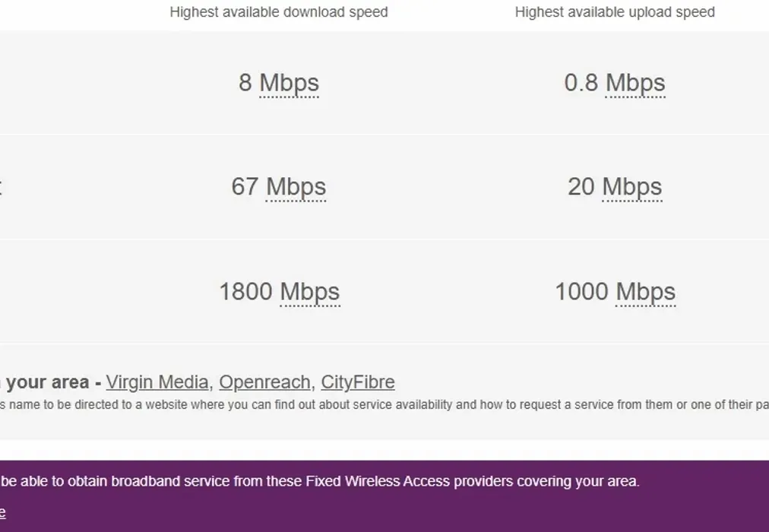Click the Fixed Wireless Access banner sentence

click(x=320, y=482)
